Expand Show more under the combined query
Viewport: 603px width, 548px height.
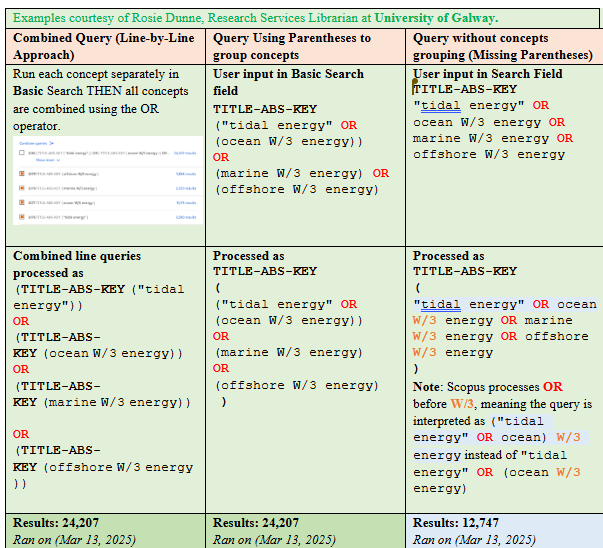[47, 159]
